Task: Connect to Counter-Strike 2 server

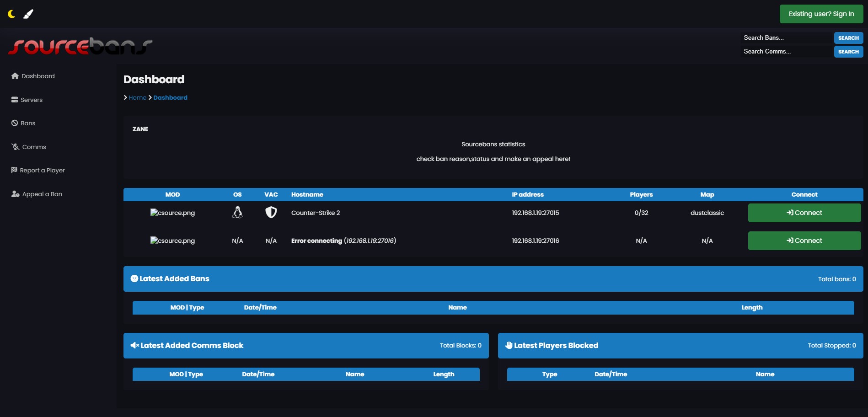Action: pos(804,213)
